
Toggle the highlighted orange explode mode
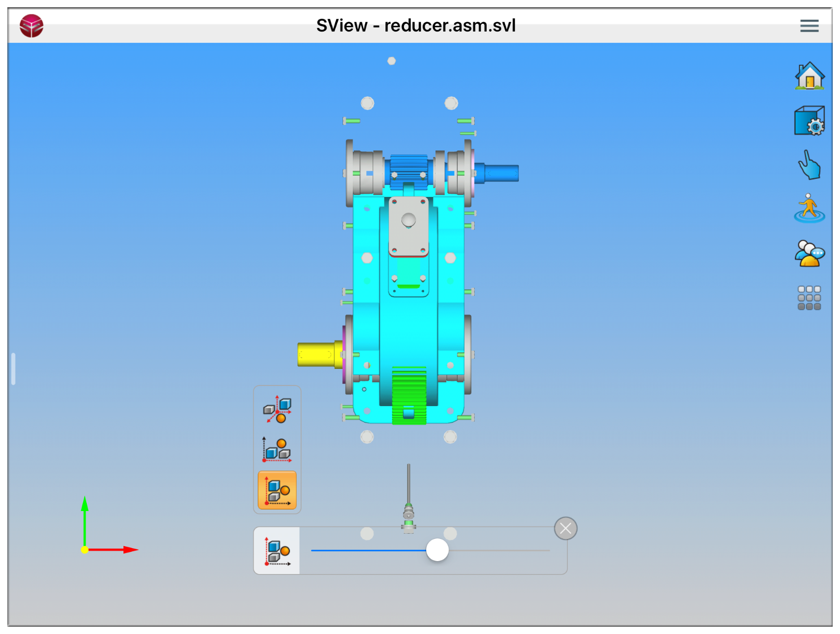point(277,490)
